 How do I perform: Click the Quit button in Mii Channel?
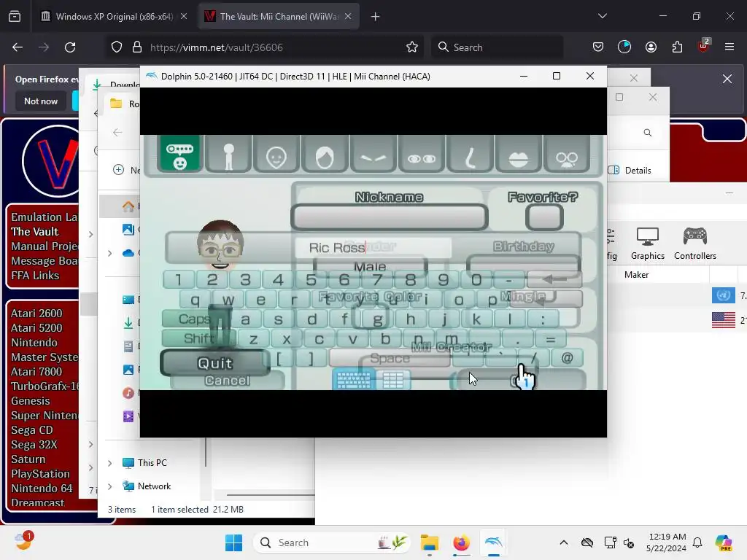215,363
